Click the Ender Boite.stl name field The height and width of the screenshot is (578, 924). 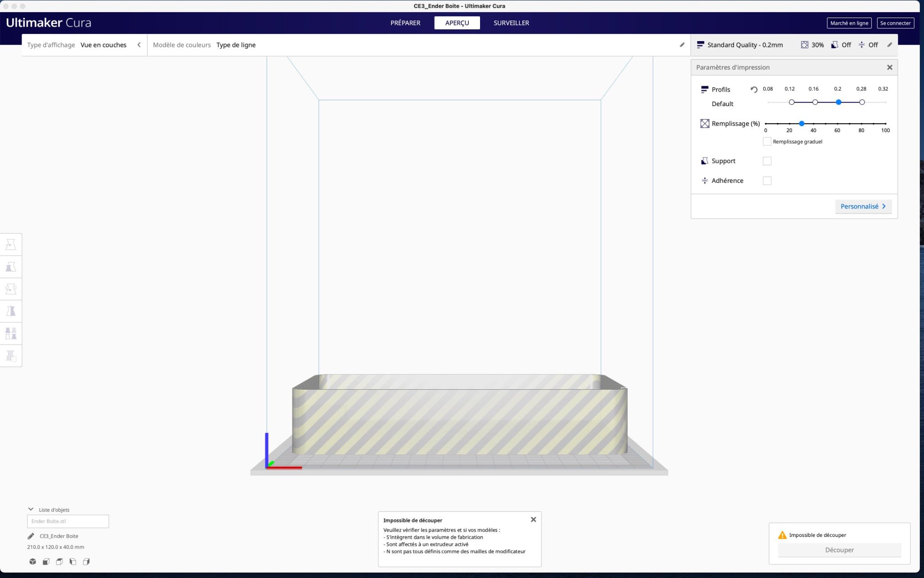[68, 521]
